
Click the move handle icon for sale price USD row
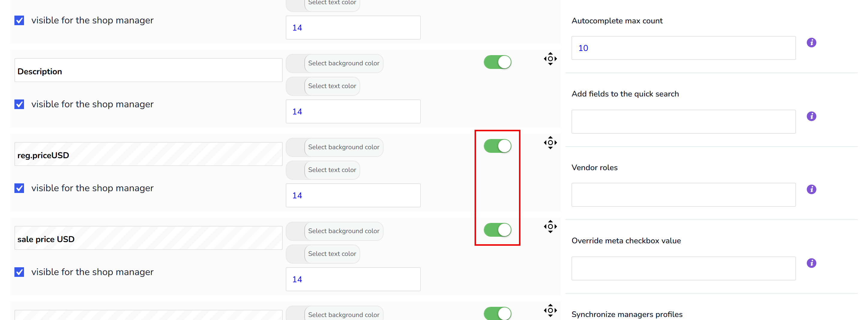pos(550,227)
